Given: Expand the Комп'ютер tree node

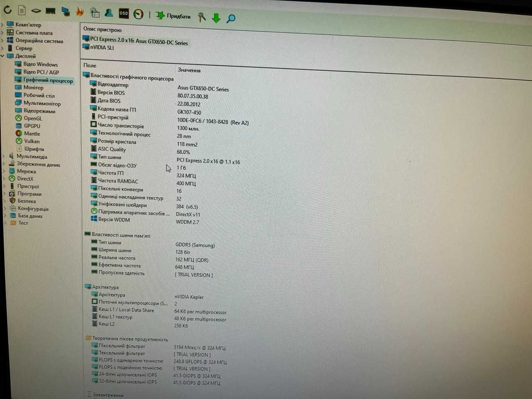Looking at the screenshot, I should (x=2, y=25).
